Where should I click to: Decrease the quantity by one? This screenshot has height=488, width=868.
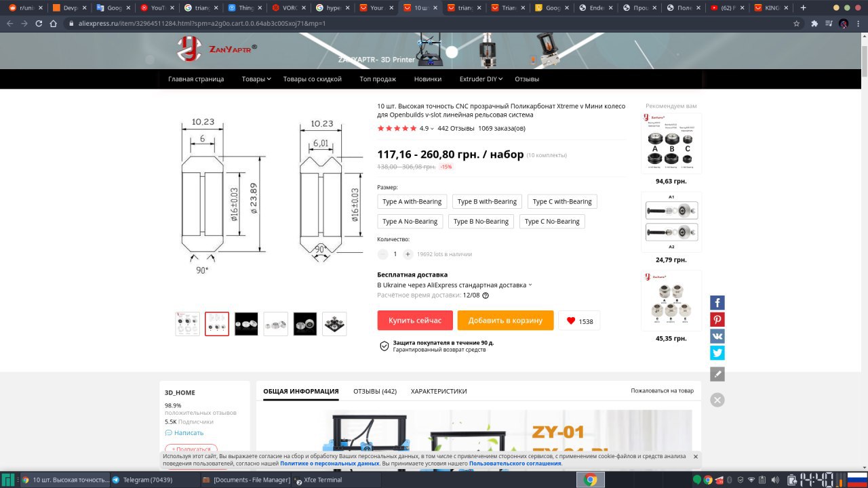(382, 254)
